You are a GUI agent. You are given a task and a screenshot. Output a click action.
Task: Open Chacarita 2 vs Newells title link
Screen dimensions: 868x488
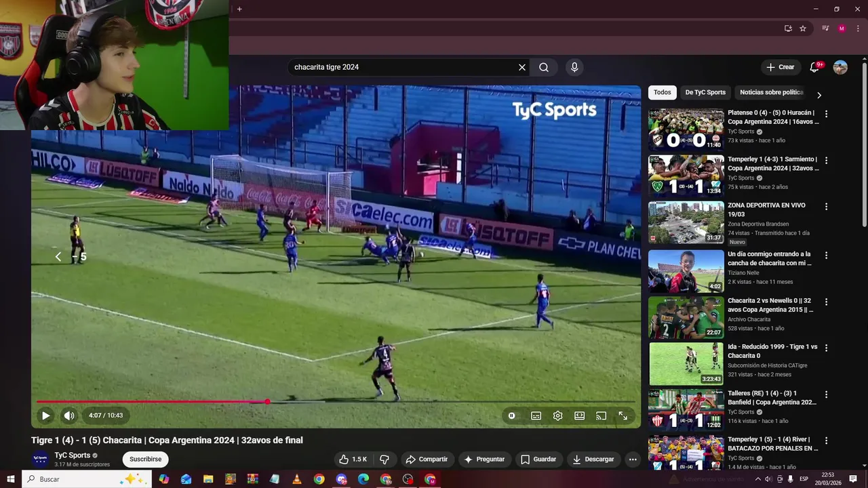(x=770, y=305)
